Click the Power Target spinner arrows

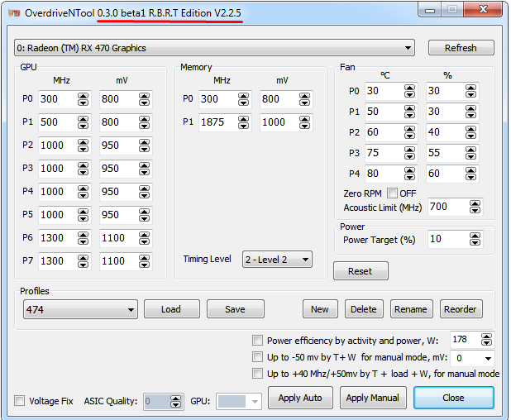point(475,239)
